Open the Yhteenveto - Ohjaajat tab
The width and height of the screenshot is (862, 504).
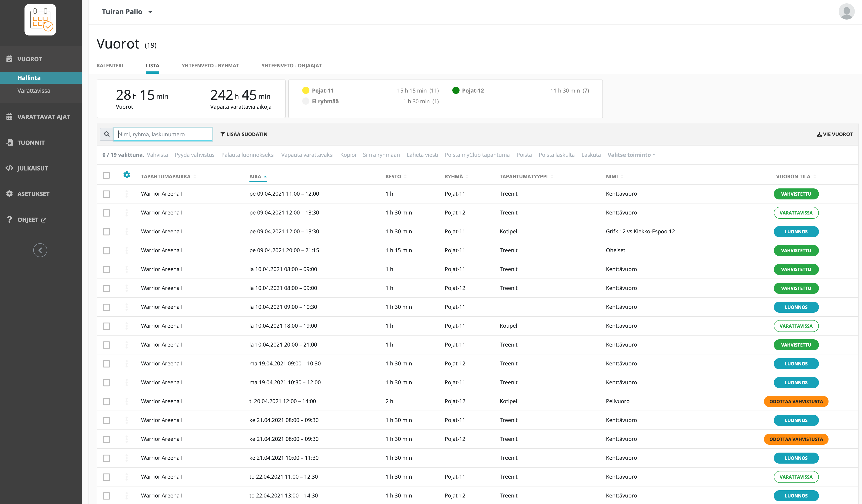click(x=291, y=65)
